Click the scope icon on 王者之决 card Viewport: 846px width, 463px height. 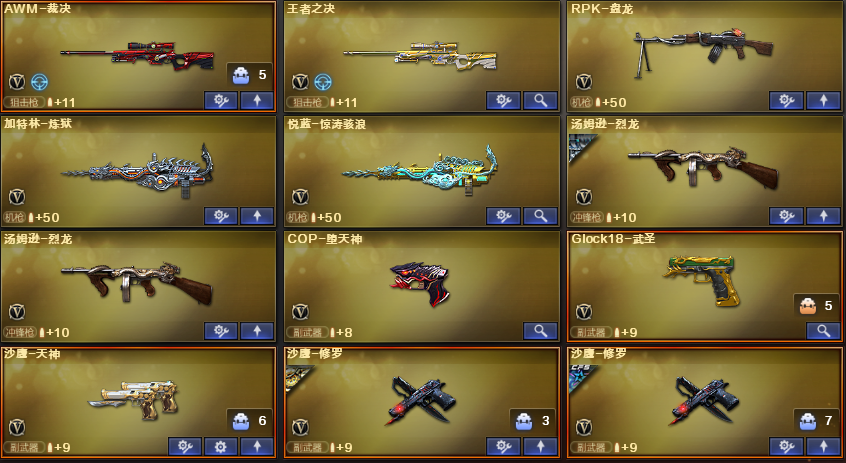pyautogui.click(x=323, y=82)
